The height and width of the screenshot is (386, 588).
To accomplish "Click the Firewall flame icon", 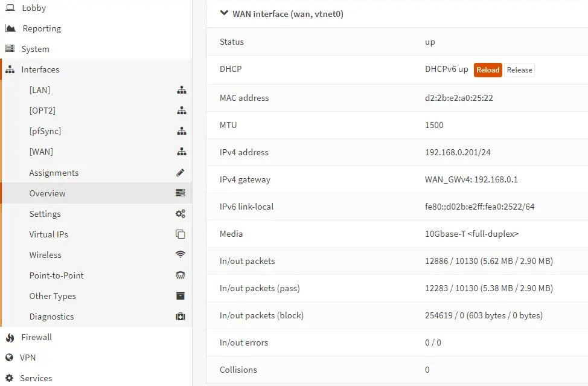I will pyautogui.click(x=10, y=338).
